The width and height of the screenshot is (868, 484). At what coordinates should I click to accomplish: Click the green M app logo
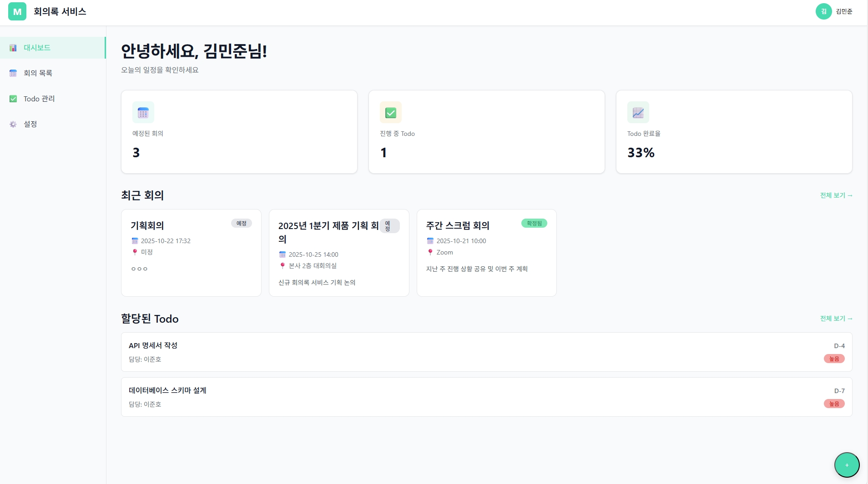17,12
